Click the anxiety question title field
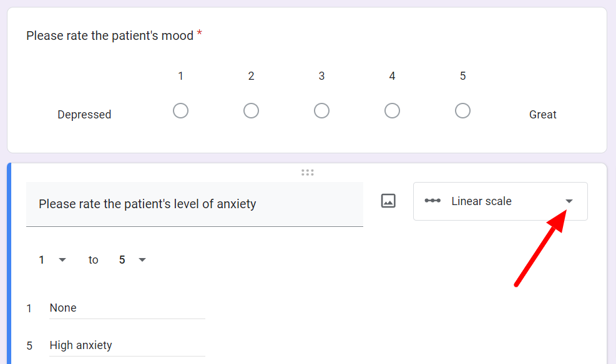 [x=195, y=204]
